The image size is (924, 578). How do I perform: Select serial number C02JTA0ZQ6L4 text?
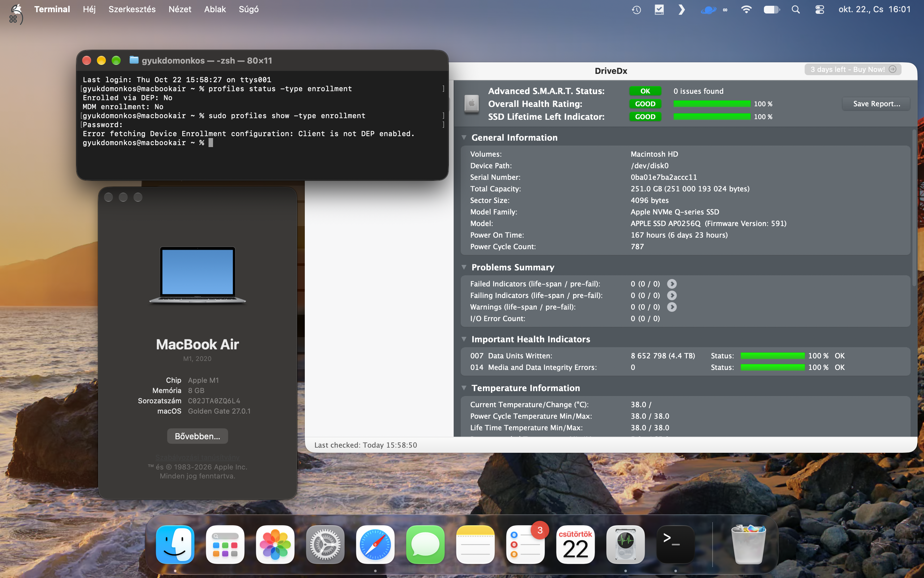pos(214,401)
